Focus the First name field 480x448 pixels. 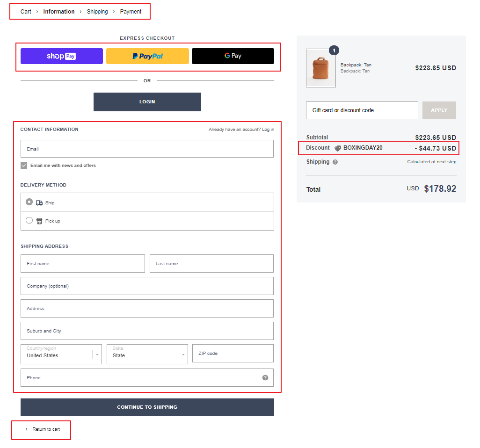(x=83, y=263)
